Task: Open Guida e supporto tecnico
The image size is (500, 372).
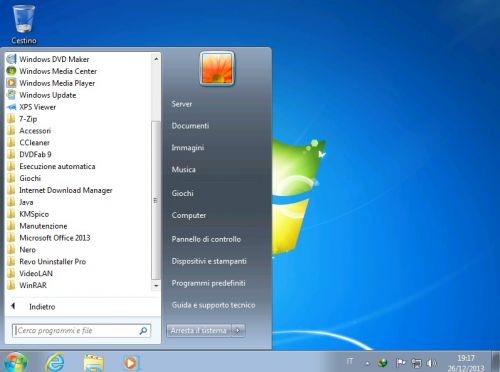Action: [x=213, y=305]
